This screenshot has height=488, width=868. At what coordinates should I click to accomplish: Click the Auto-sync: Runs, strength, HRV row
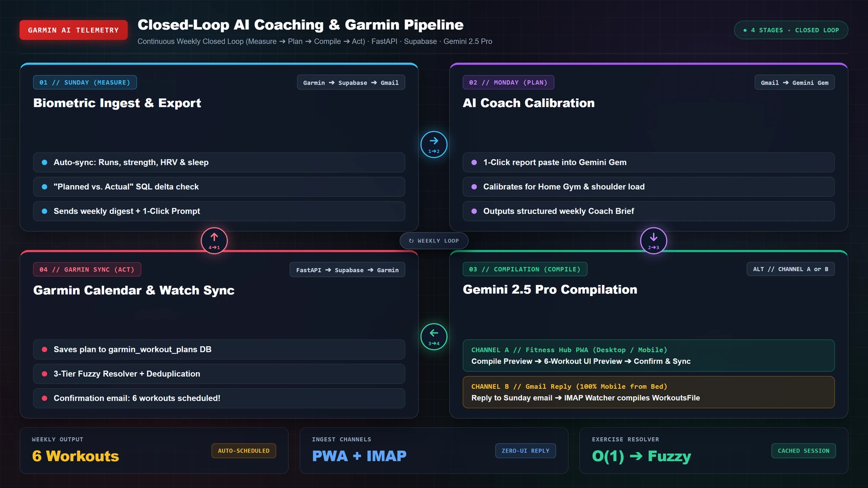pos(219,162)
